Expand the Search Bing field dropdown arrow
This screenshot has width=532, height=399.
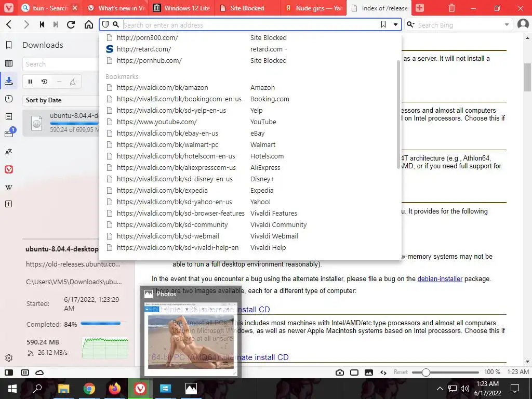(507, 24)
